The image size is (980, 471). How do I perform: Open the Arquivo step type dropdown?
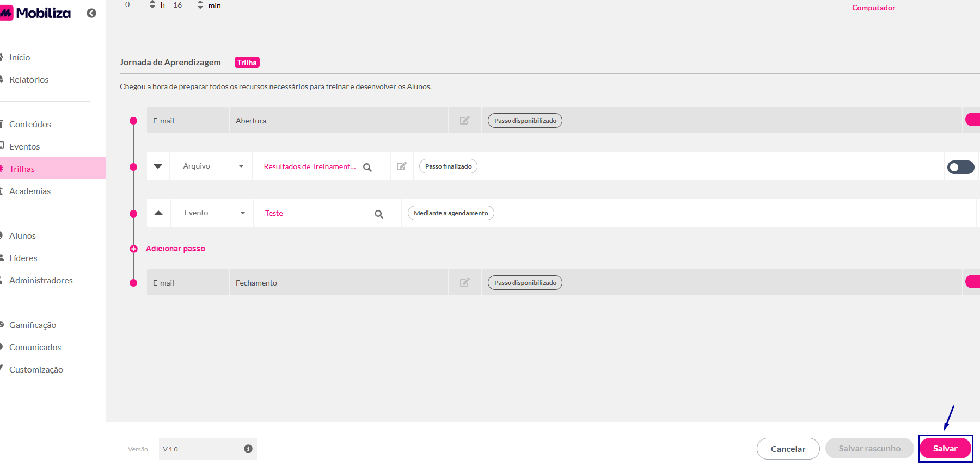tap(211, 166)
